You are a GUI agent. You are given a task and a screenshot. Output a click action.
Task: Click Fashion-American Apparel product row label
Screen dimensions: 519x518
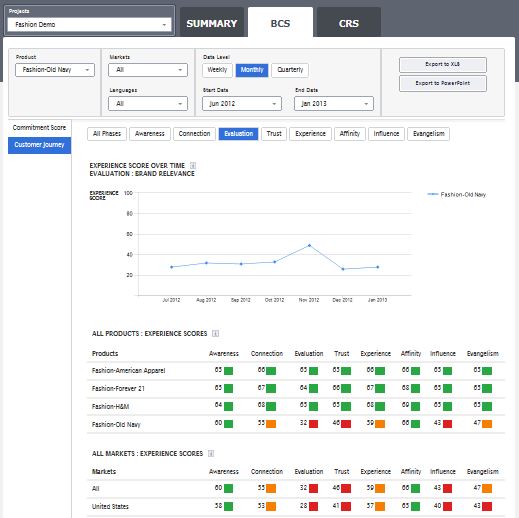pyautogui.click(x=128, y=371)
